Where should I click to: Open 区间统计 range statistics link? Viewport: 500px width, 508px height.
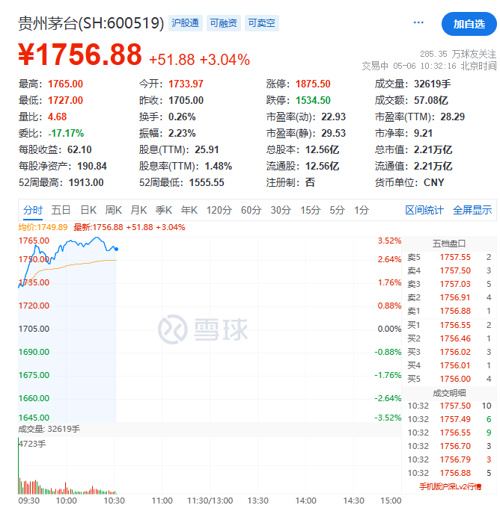(x=424, y=210)
